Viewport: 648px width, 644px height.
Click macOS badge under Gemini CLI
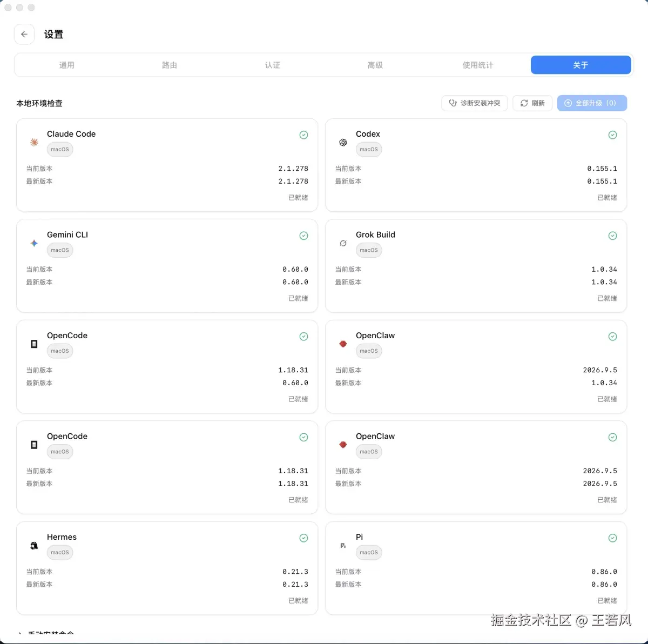(x=60, y=250)
